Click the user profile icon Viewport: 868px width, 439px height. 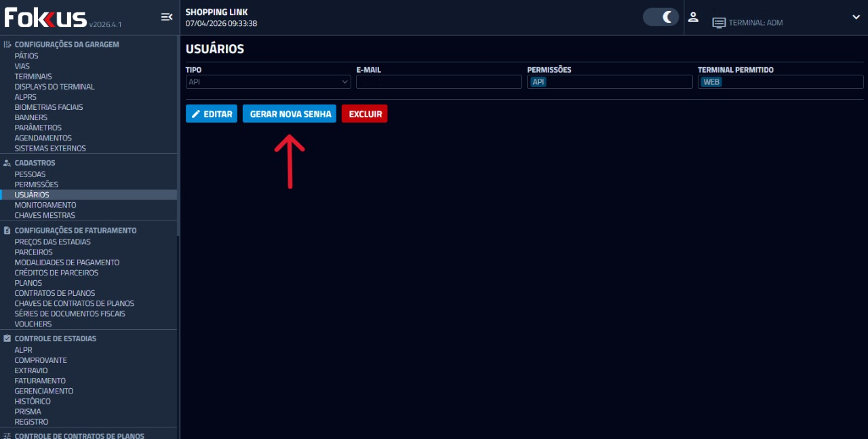point(693,17)
